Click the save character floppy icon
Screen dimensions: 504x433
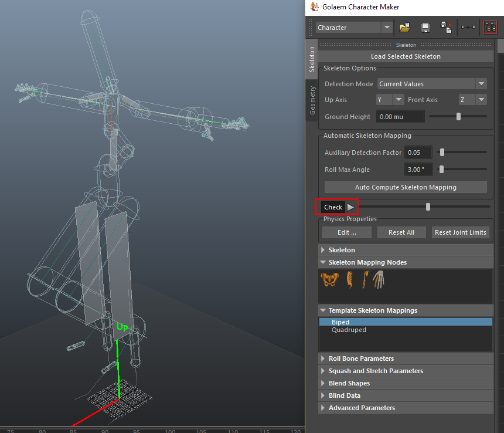click(425, 28)
